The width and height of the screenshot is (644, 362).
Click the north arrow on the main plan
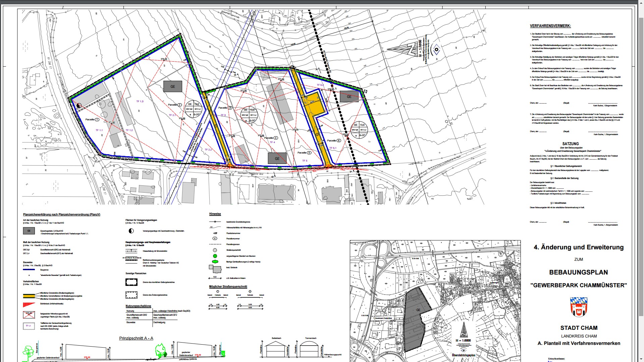click(x=402, y=50)
